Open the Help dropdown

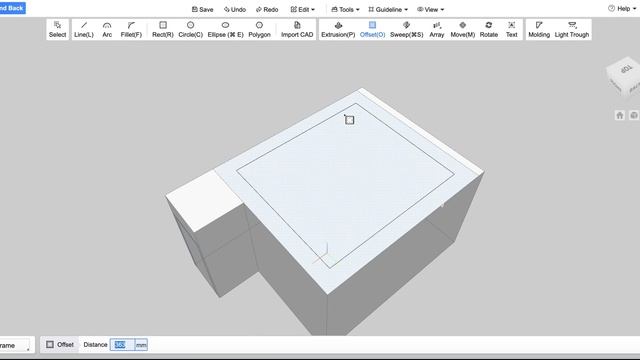[622, 9]
